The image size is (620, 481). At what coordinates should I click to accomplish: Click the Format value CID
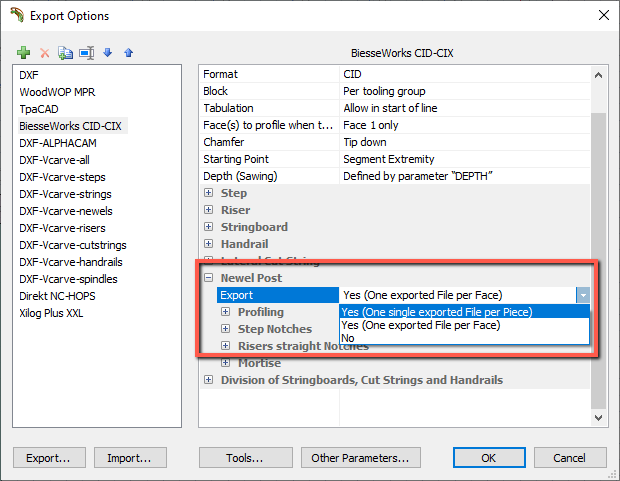(464, 74)
